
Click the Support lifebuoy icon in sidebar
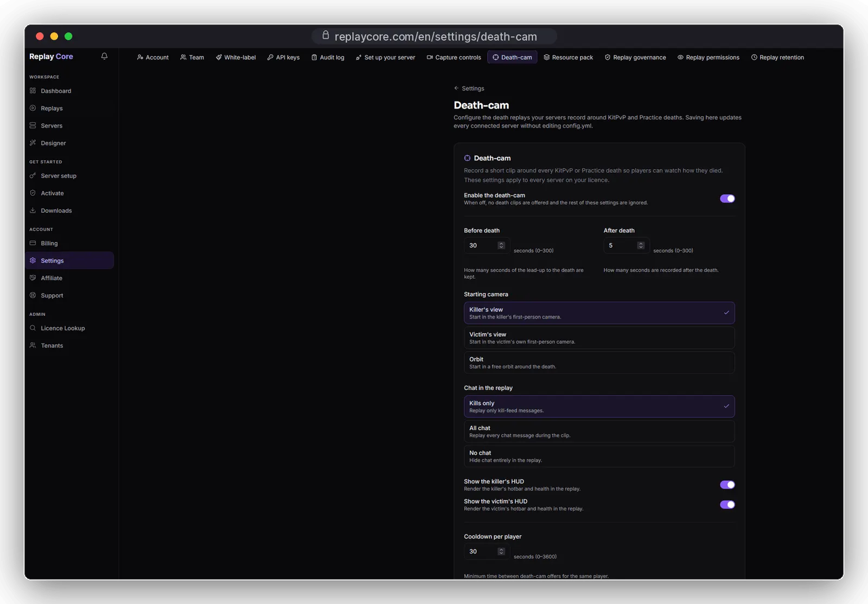click(x=33, y=295)
